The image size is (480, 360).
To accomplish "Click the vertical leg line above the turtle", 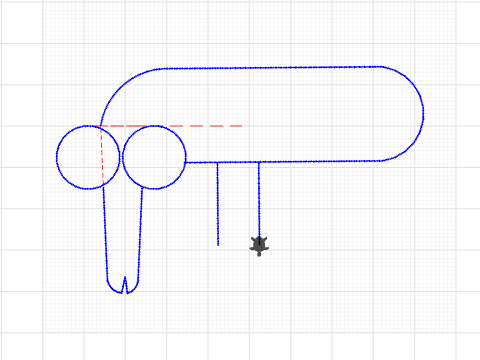I will (x=259, y=199).
